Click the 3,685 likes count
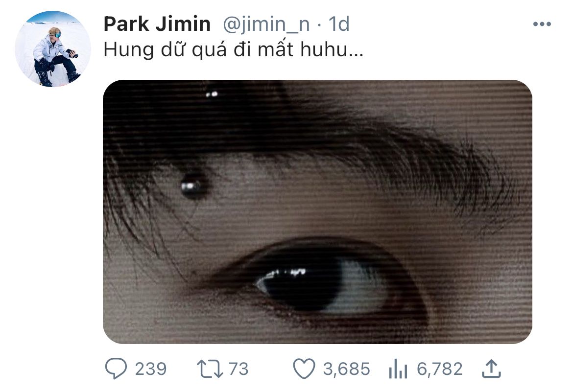The width and height of the screenshot is (573, 392). pos(346,369)
